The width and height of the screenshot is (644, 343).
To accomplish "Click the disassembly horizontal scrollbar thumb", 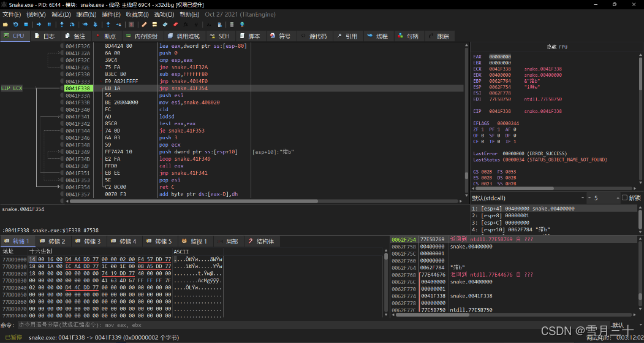I will click(194, 201).
